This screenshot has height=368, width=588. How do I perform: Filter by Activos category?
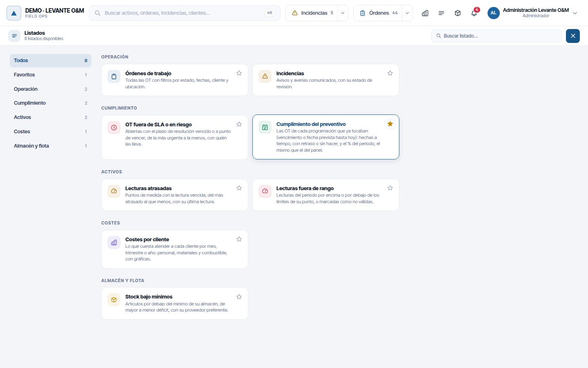51,117
